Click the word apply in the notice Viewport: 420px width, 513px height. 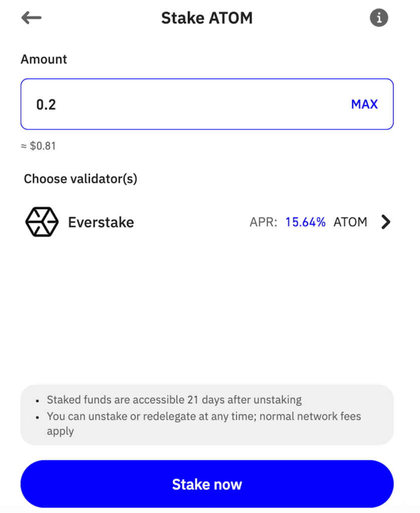click(x=60, y=431)
